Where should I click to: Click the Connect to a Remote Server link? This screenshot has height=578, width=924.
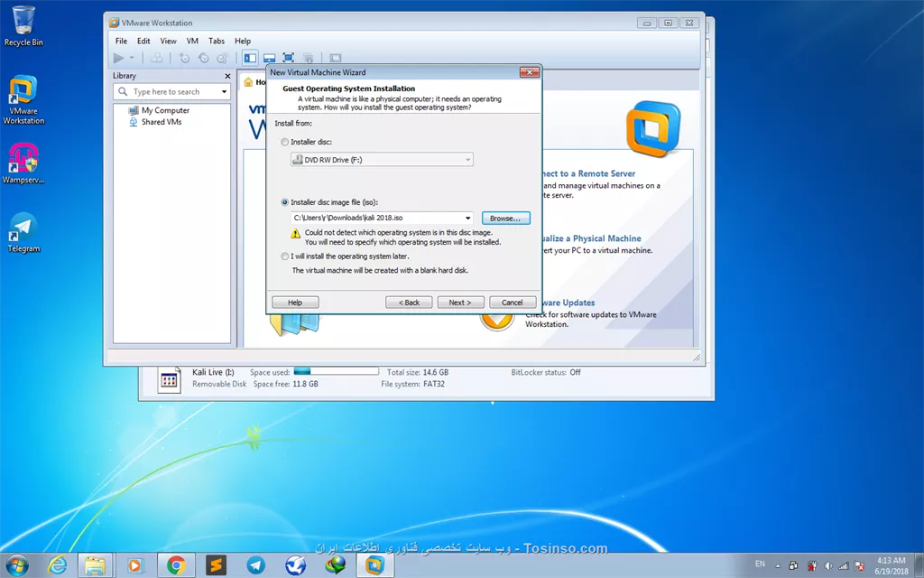[x=588, y=173]
